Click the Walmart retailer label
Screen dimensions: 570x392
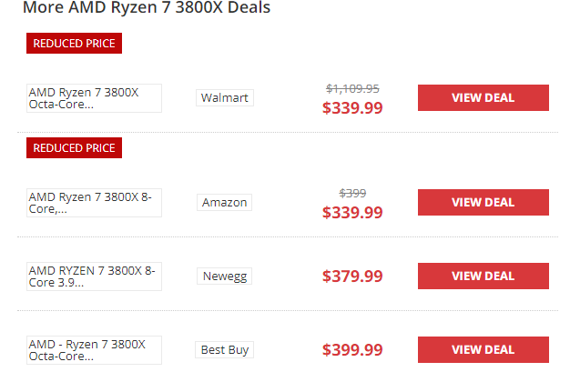click(x=225, y=98)
